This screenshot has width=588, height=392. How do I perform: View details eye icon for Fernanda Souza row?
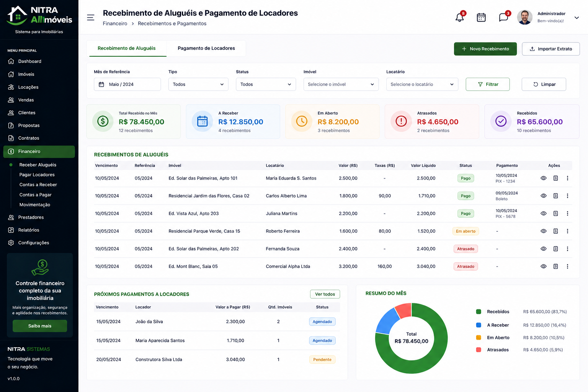click(543, 249)
